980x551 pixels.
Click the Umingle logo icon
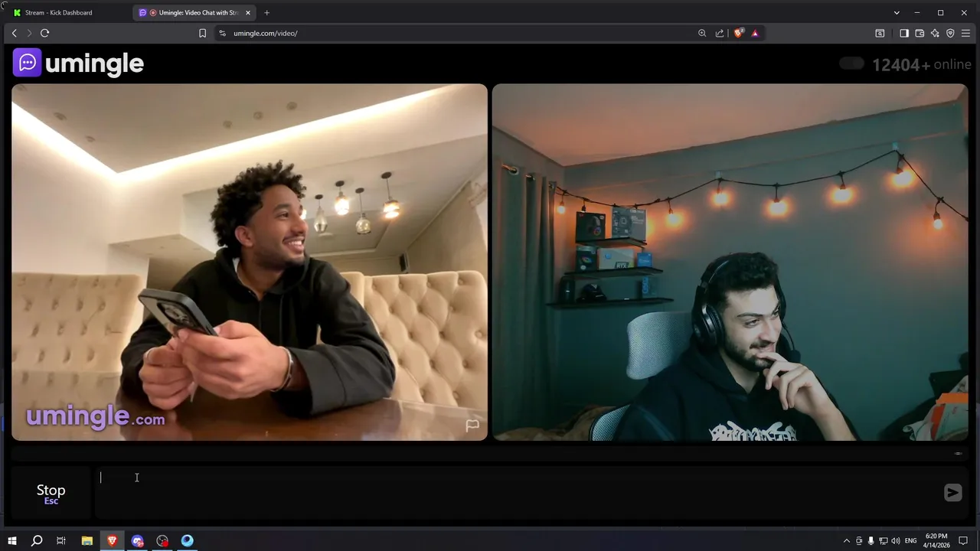[x=27, y=63]
